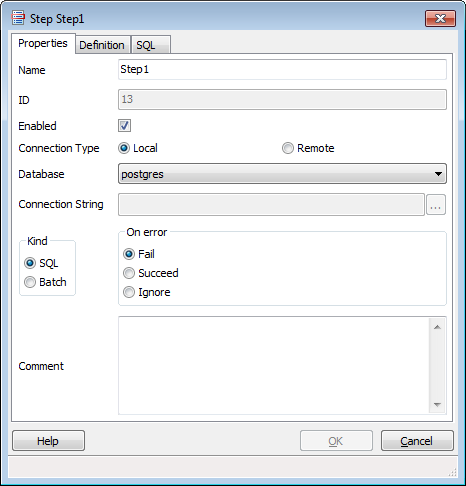Close the Step Step1 dialog
Viewport: 466px width, 486px height.
pyautogui.click(x=440, y=18)
